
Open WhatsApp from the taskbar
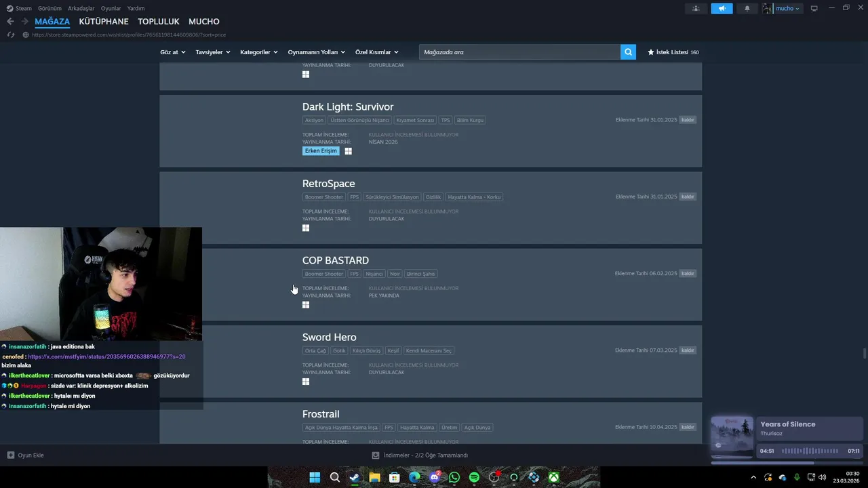click(x=454, y=477)
